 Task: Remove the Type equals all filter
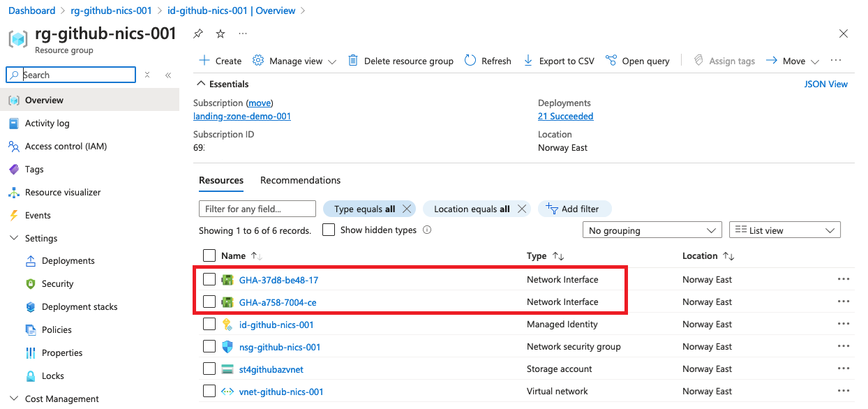(407, 209)
